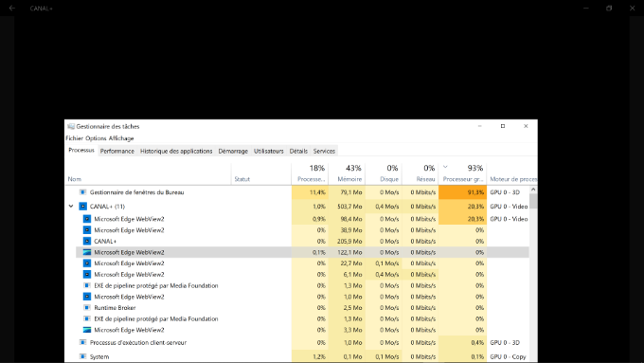Switch to the Performance tab
This screenshot has width=644, height=363.
(x=117, y=151)
